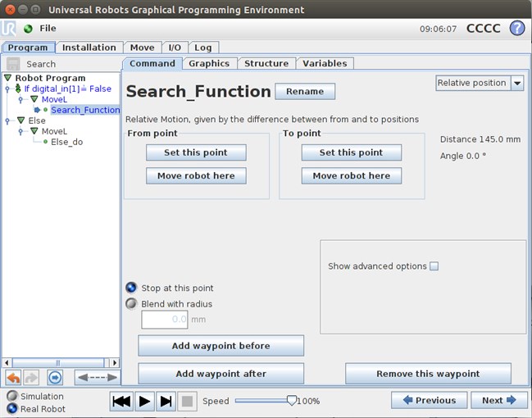Select Blend with radius option
Image resolution: width=532 pixels, height=418 pixels.
(x=131, y=303)
